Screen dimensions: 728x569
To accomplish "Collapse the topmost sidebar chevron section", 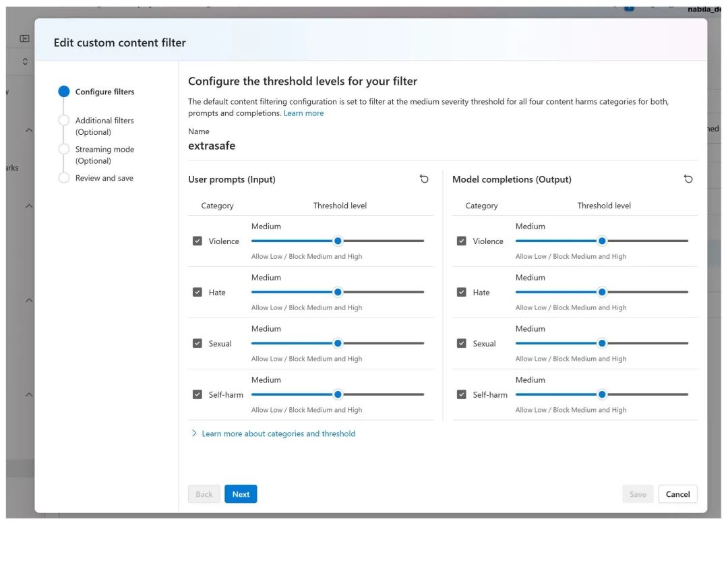I will coord(29,130).
